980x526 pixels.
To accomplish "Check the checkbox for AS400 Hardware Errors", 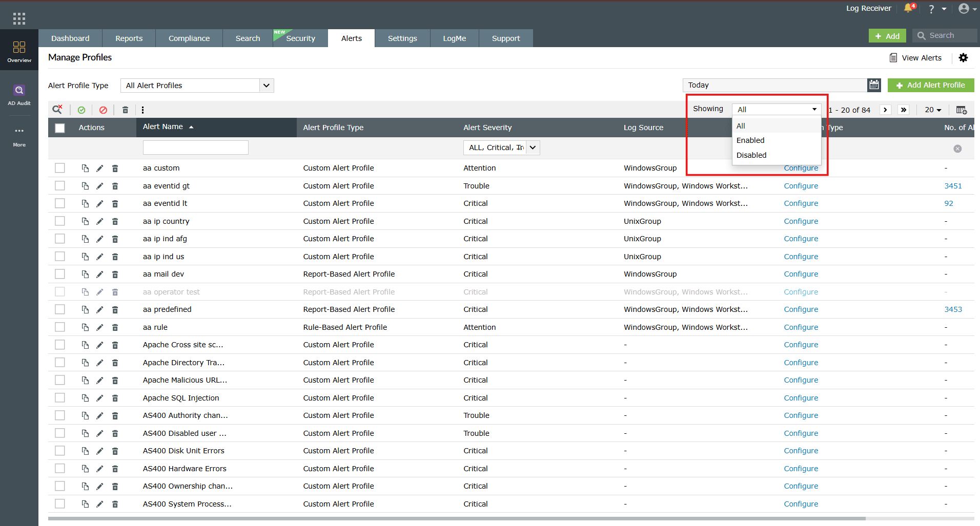I will point(59,468).
